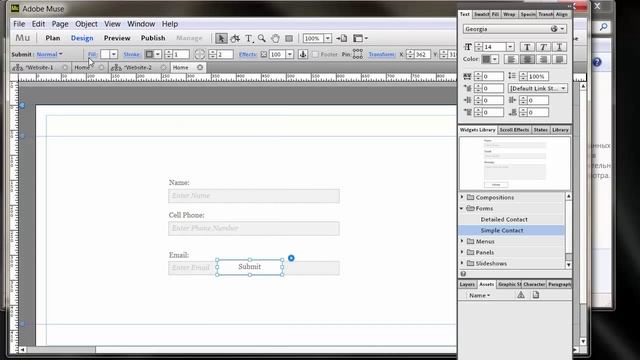Open the Submit state Normal dropdown
The image size is (640, 360).
pos(49,54)
